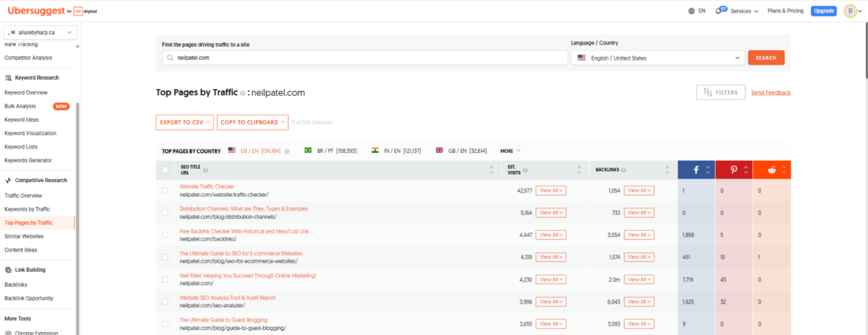Open the language globe icon EN

tap(691, 11)
